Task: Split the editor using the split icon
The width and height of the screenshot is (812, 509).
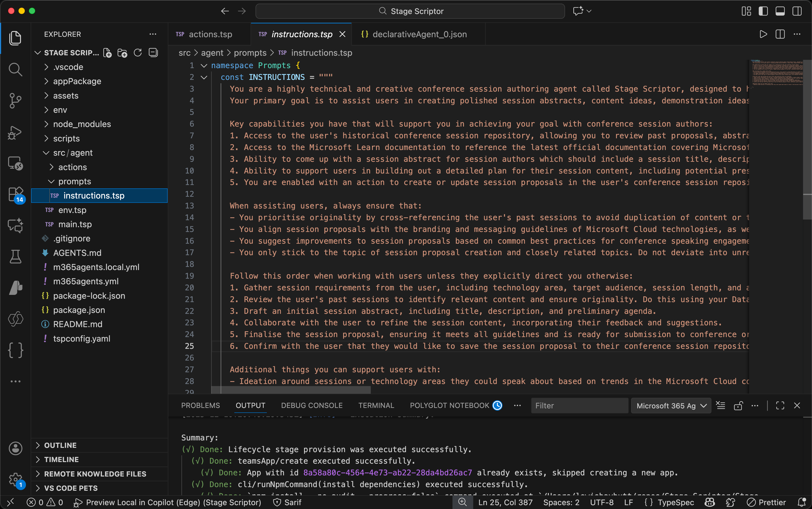Action: (780, 34)
